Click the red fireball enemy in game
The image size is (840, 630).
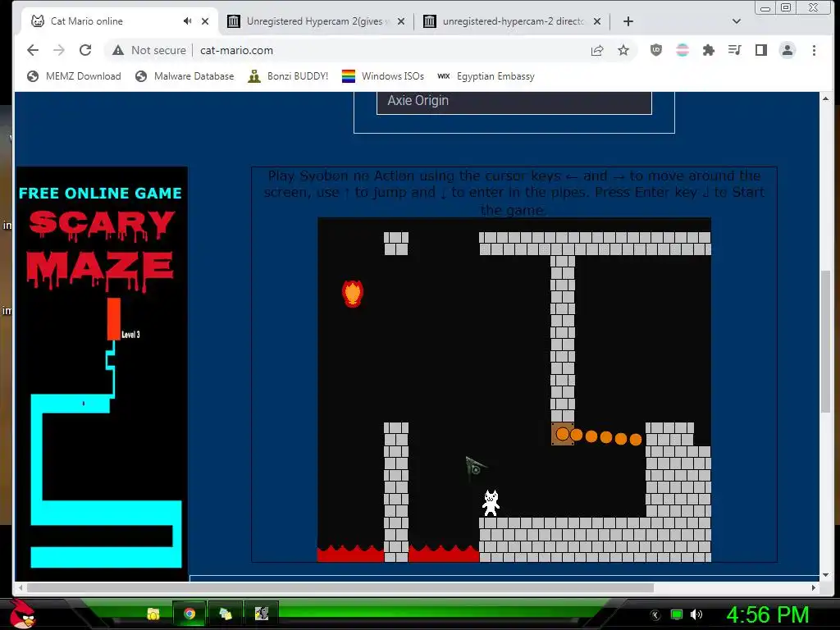click(353, 294)
